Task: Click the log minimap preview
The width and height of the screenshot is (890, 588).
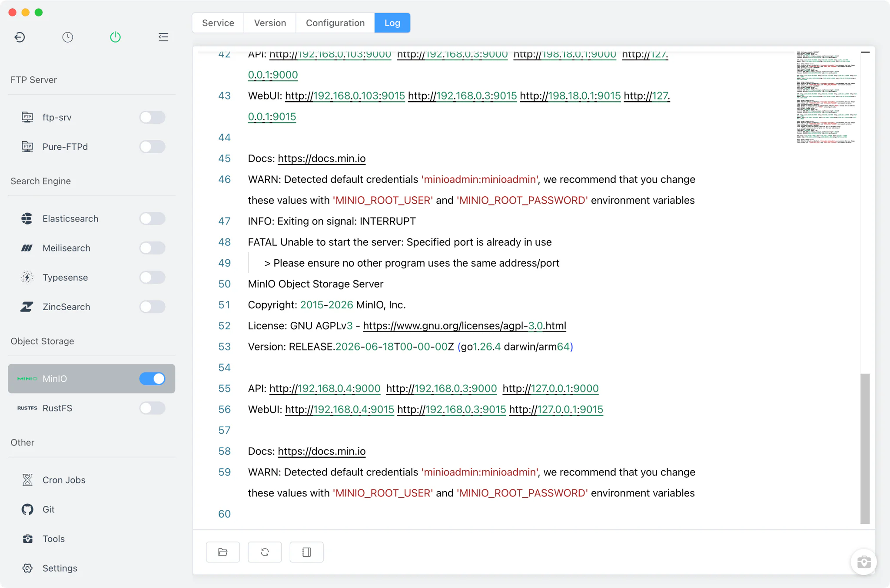Action: click(826, 97)
